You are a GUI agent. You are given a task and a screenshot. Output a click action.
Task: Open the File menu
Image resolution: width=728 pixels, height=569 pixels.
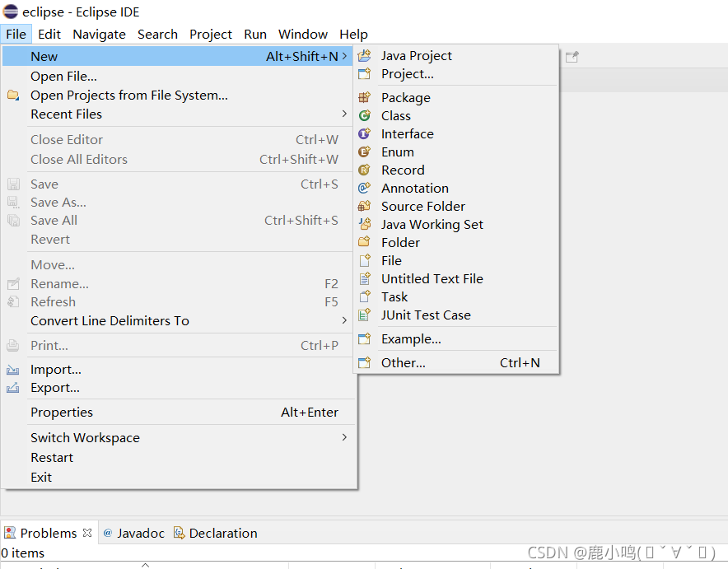tap(16, 35)
